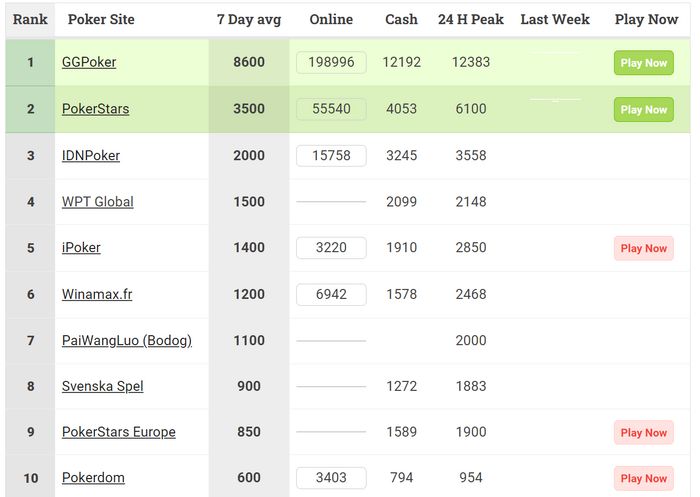Click Play Now for PokerStars Europe

pos(643,433)
